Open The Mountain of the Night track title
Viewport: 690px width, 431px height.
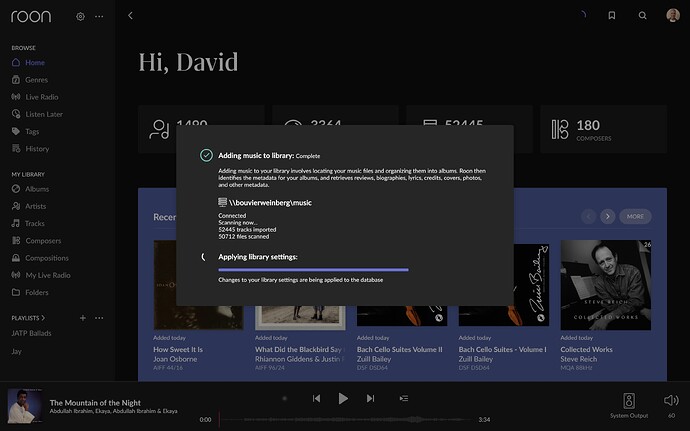95,402
